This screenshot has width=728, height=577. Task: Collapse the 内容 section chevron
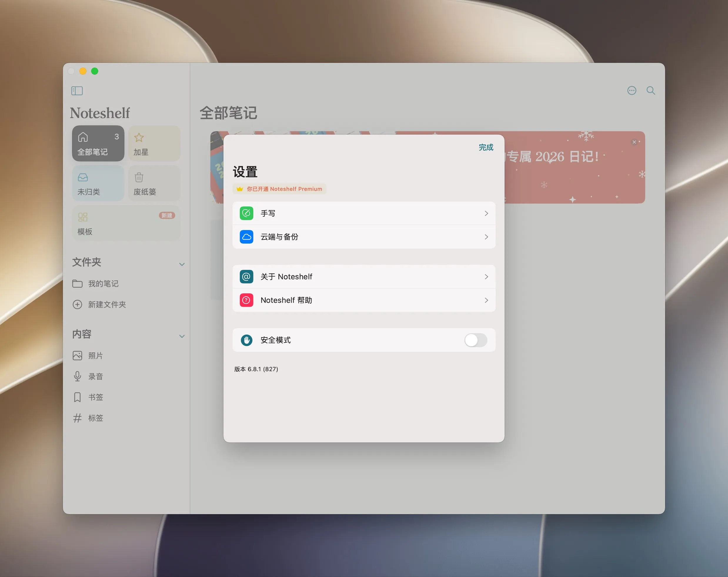pos(182,336)
